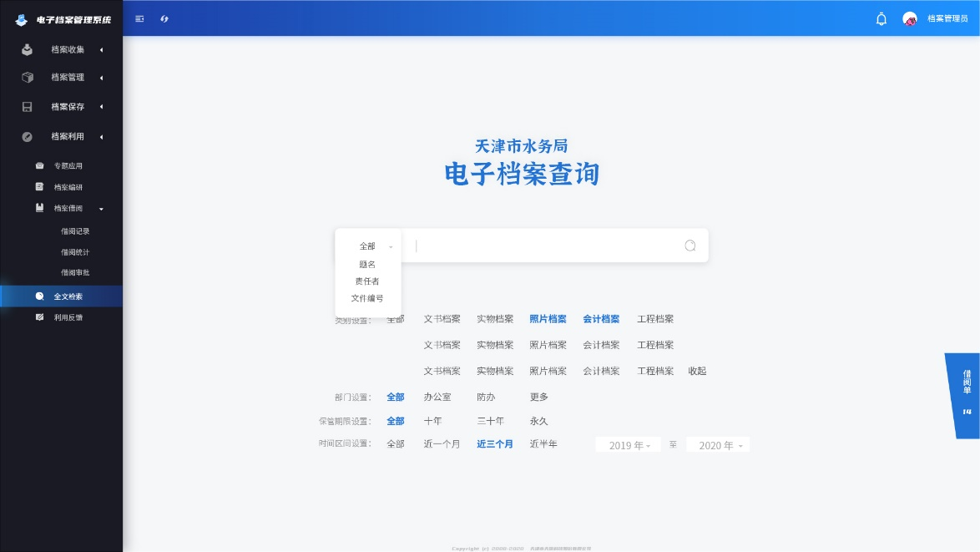Open 借阅统计 in the sidebar menu
This screenshot has width=980, height=552.
pyautogui.click(x=75, y=252)
